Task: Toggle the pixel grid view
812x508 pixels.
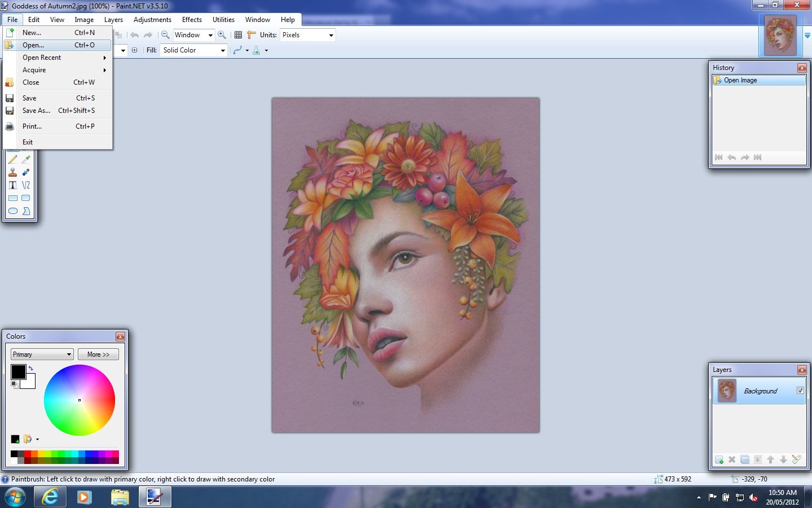Action: 239,35
